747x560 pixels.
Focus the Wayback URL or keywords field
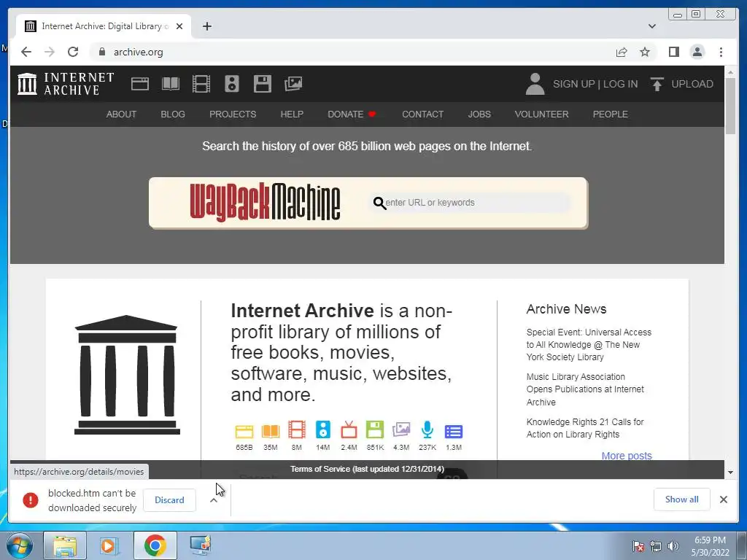coord(470,203)
